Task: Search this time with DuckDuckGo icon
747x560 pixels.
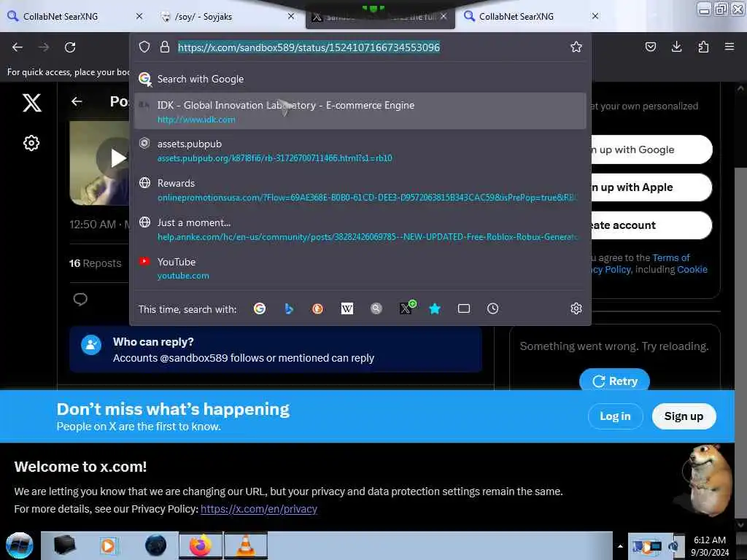Action: 318,308
